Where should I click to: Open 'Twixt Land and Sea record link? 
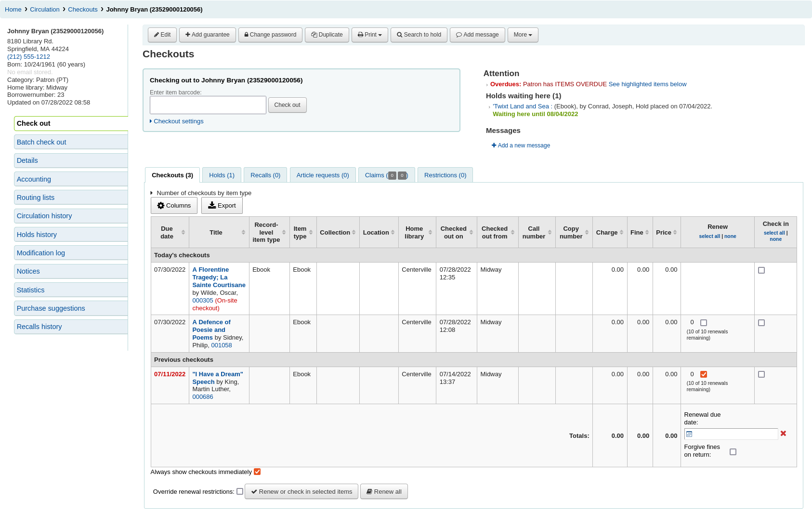pyautogui.click(x=522, y=106)
